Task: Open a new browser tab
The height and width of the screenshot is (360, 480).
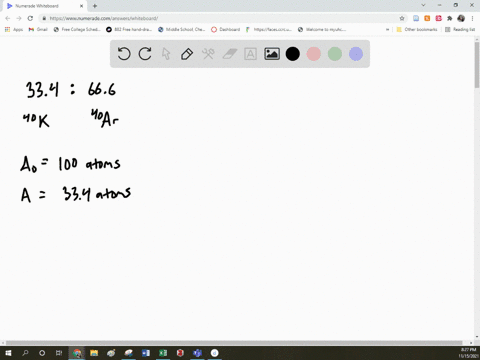Action: click(95, 6)
